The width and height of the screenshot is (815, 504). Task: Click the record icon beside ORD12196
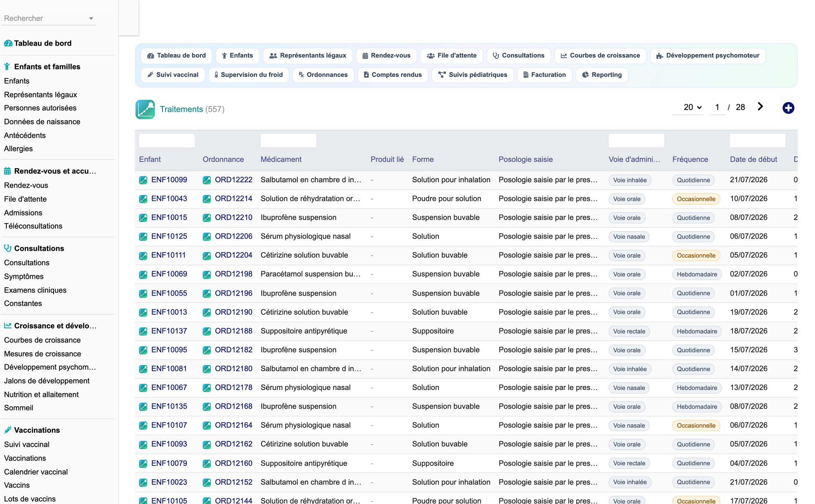pyautogui.click(x=207, y=293)
